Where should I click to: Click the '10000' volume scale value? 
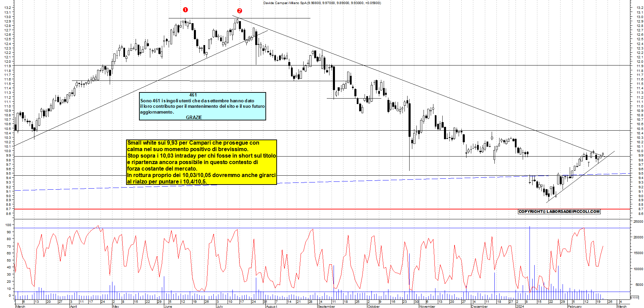[638, 269]
